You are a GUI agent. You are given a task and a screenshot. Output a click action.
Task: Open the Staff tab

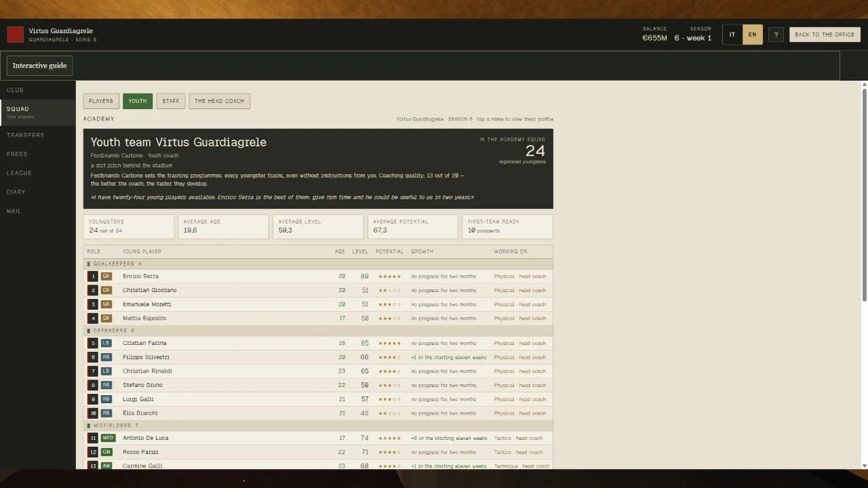pyautogui.click(x=171, y=101)
